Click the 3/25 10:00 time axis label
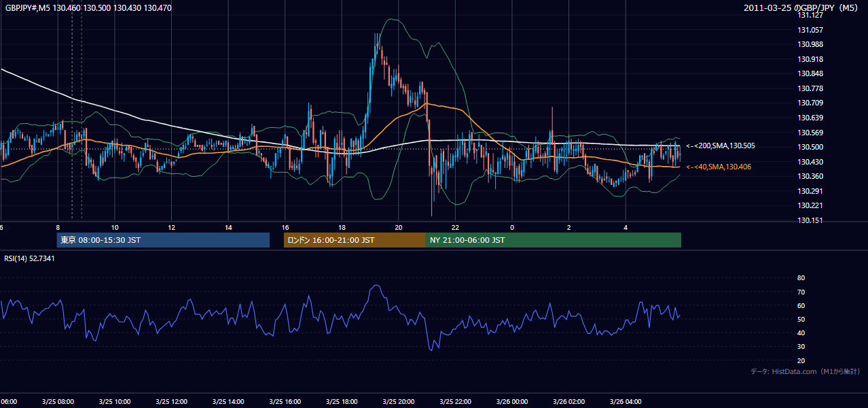The image size is (868, 408). click(x=115, y=402)
